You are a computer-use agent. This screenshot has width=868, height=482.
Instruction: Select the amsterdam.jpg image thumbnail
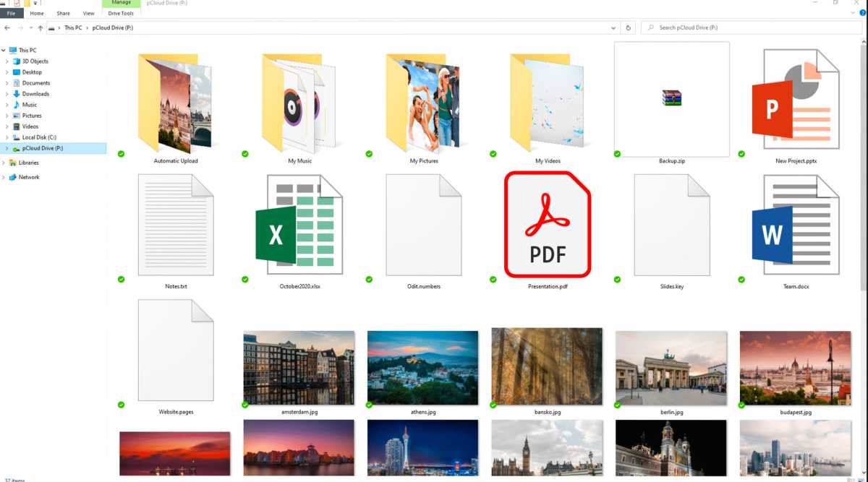(299, 368)
